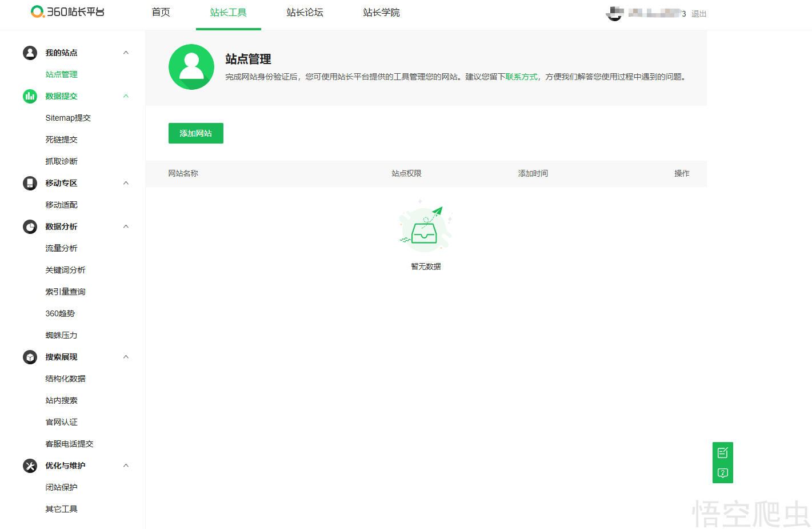This screenshot has height=529, width=812.
Task: Click the 360站长平台 logo
Action: [x=67, y=12]
